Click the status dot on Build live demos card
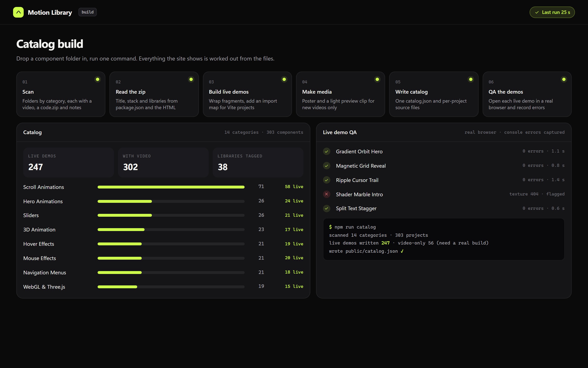 (x=284, y=79)
